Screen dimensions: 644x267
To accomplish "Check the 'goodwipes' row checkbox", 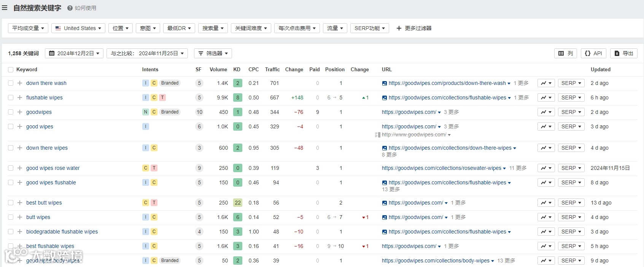I will point(11,112).
